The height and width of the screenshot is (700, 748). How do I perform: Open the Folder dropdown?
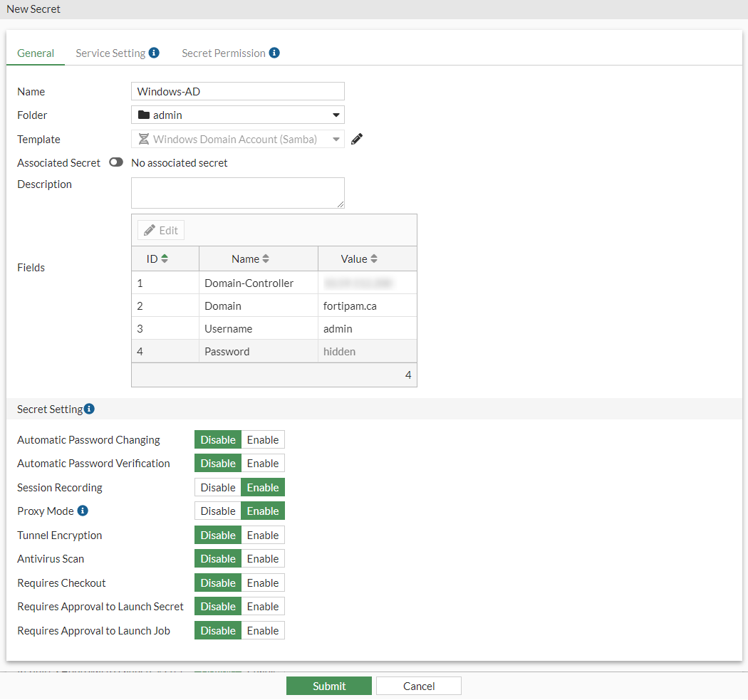coord(335,115)
